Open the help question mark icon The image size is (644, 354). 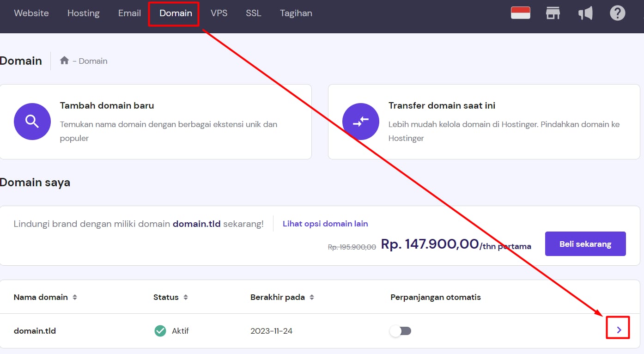tap(617, 13)
